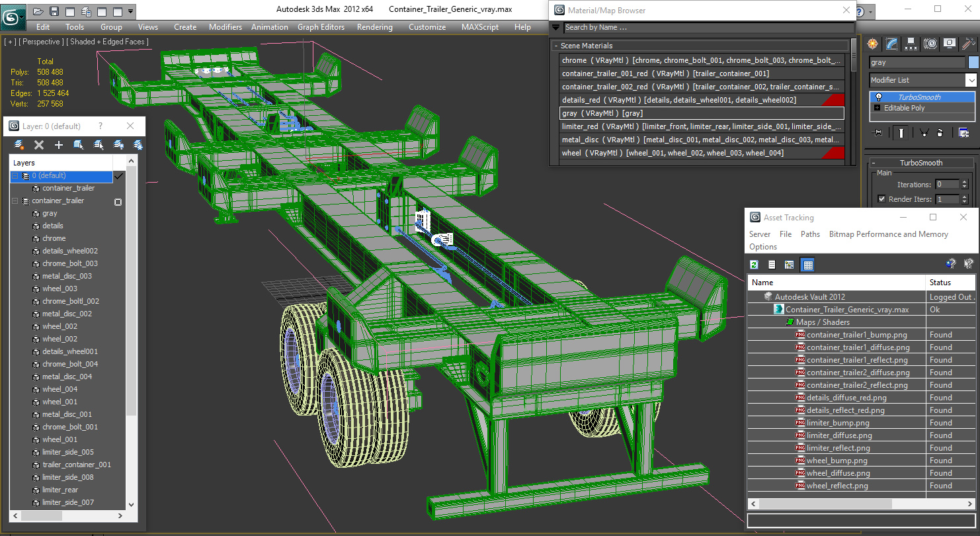Click Configure Modifier Sets icon

963,133
